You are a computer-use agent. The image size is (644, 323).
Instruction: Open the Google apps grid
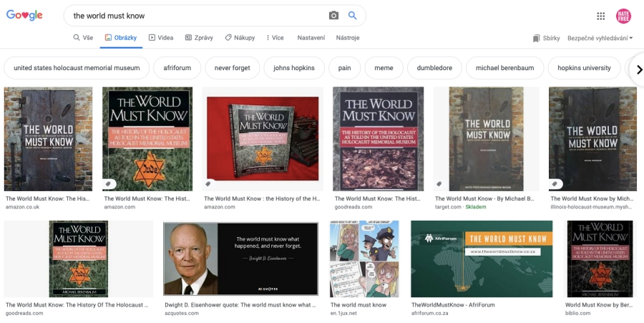tap(600, 16)
